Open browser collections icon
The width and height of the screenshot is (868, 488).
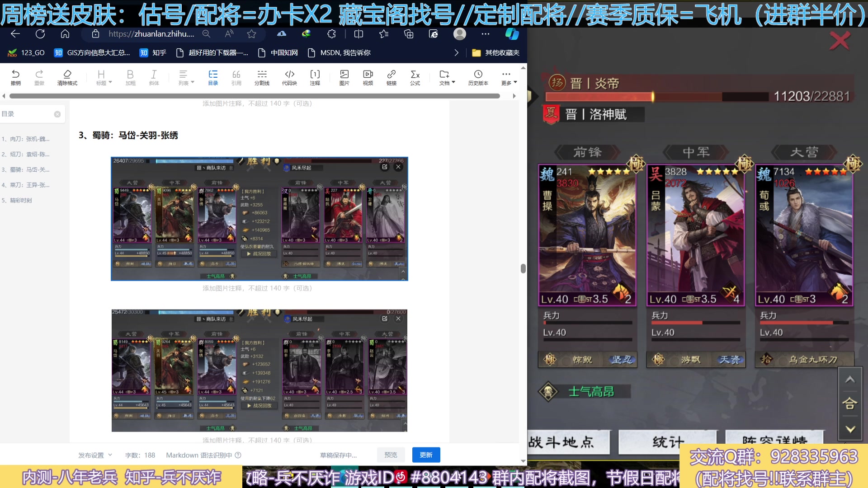pos(409,34)
